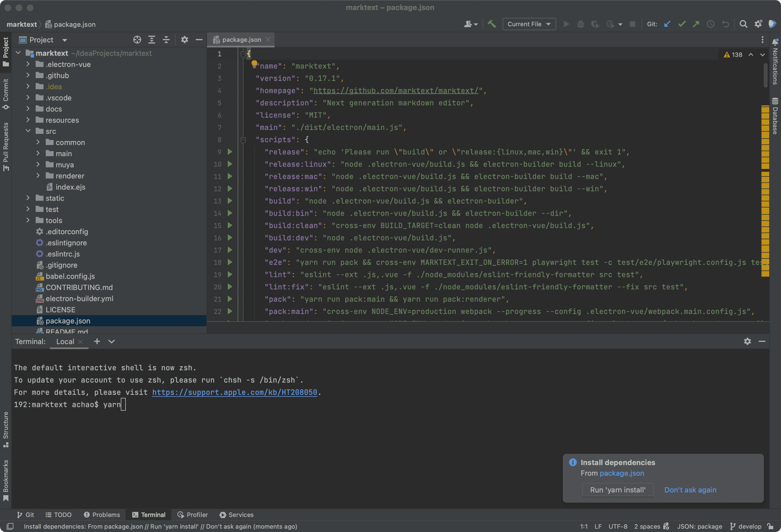781x532 pixels.
Task: Click the Build project hammer icon
Action: pyautogui.click(x=492, y=24)
